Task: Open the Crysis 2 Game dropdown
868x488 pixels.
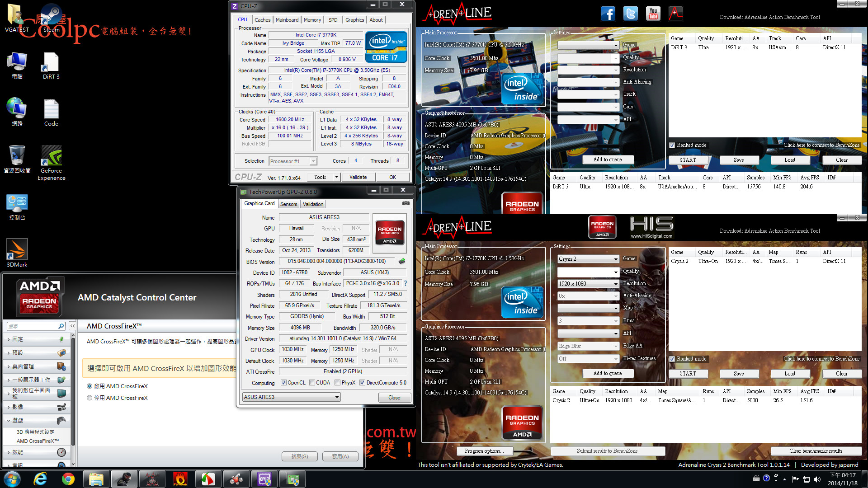Action: click(588, 259)
